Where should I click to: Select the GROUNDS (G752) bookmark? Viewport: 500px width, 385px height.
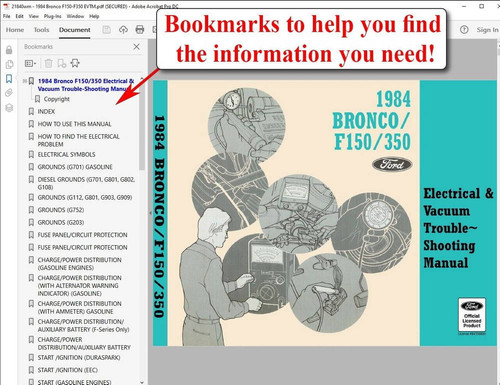pyautogui.click(x=61, y=210)
